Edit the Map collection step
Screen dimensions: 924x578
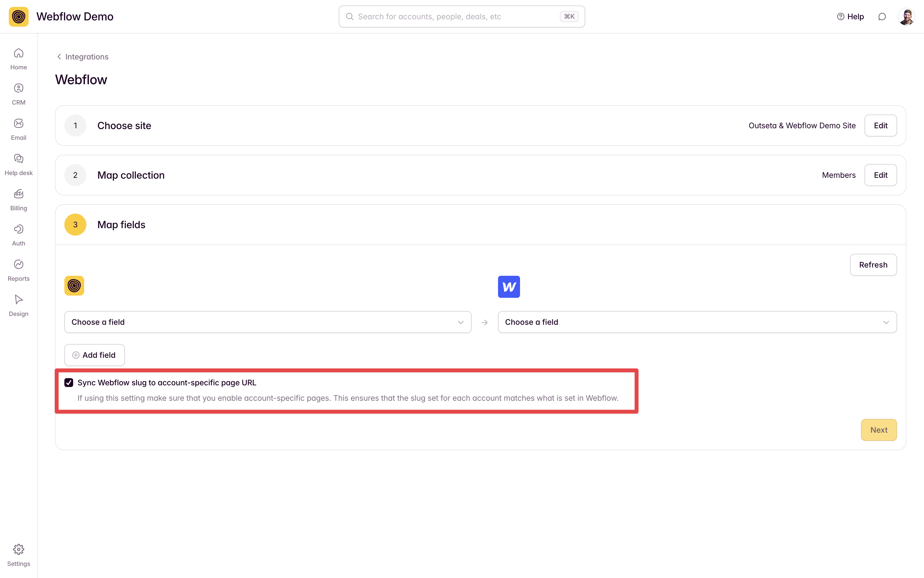coord(881,175)
